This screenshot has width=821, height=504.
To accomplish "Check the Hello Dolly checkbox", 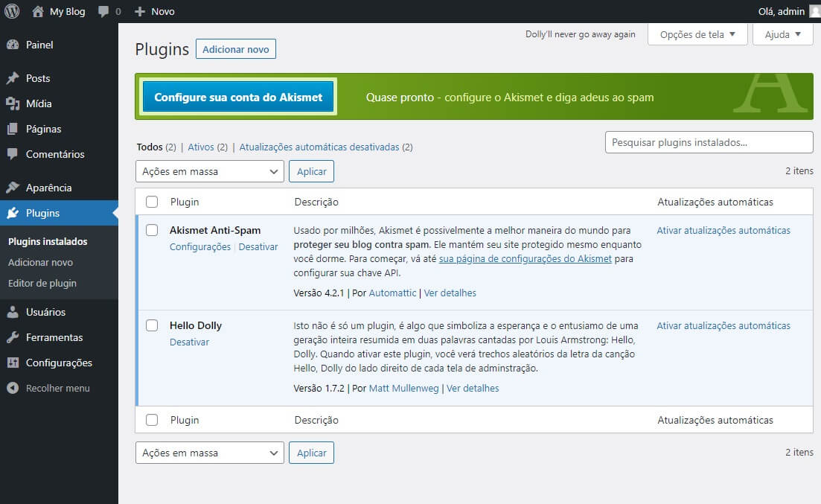I will (x=152, y=325).
